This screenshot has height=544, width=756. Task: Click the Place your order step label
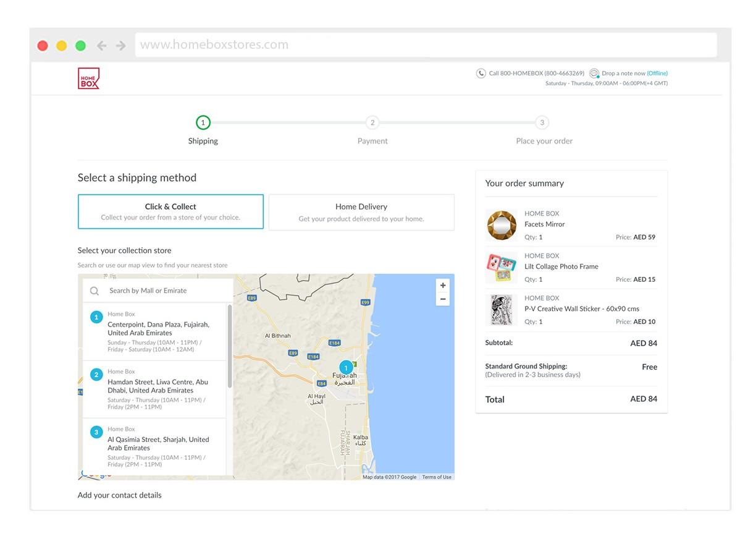click(x=544, y=141)
